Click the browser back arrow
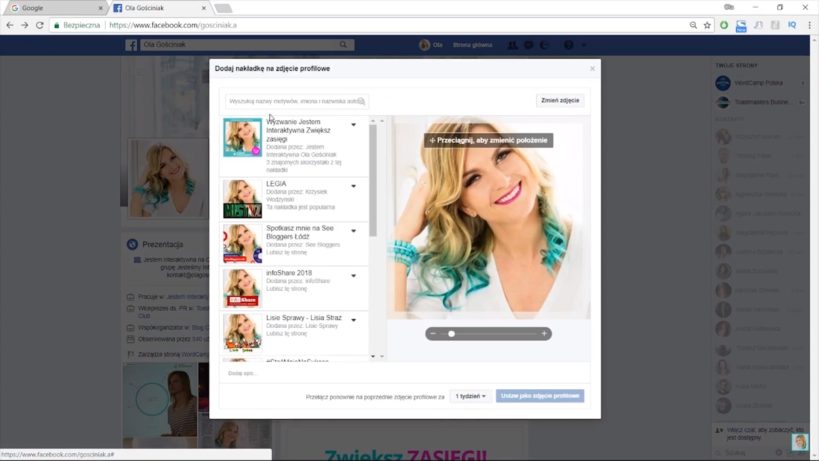The image size is (819, 461). tap(10, 25)
